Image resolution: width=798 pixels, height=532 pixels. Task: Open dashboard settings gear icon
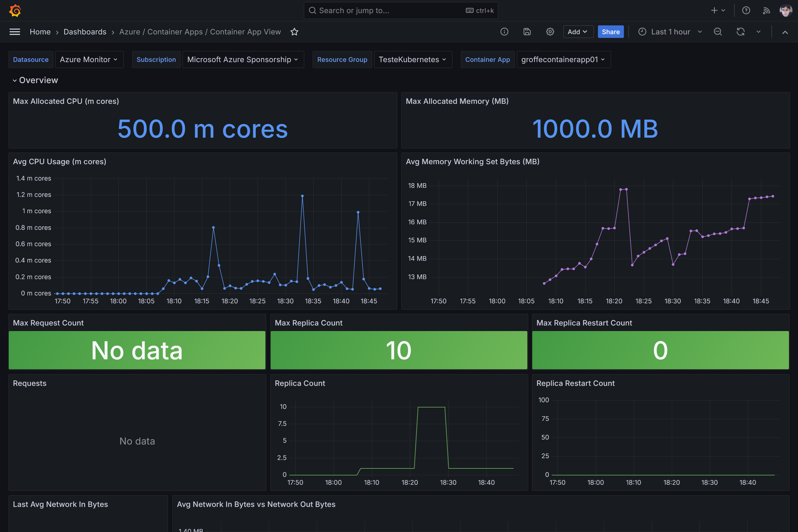click(x=550, y=32)
